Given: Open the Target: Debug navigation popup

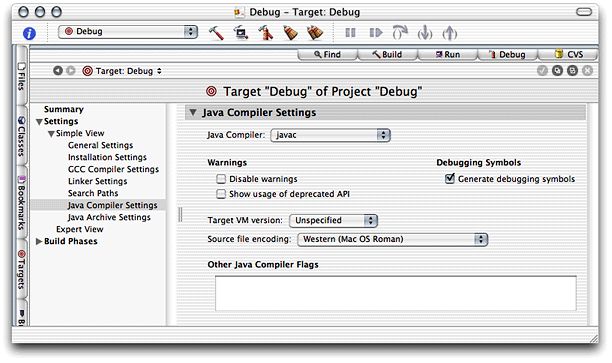Looking at the screenshot, I should point(128,71).
